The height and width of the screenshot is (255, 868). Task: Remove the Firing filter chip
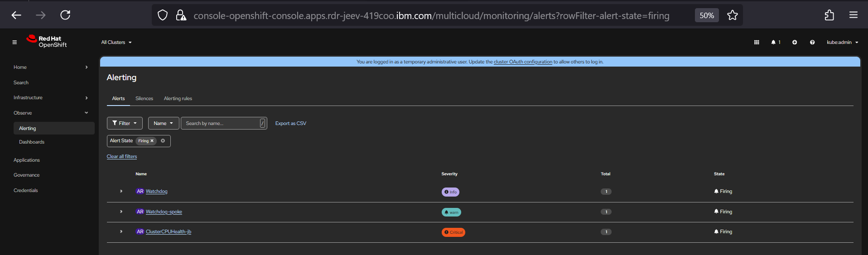(x=152, y=141)
